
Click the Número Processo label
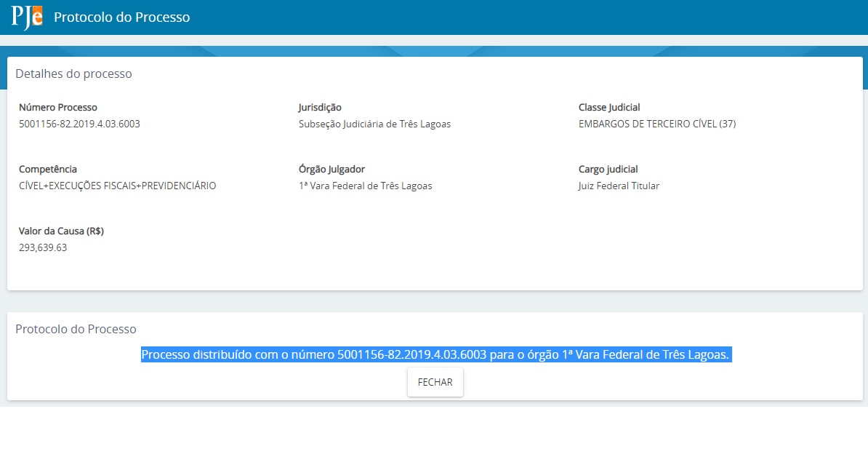(x=57, y=107)
